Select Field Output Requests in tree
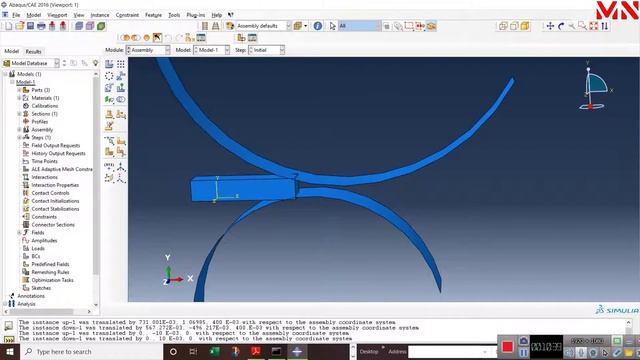Screen dimensions: 640x360 [x=56, y=145]
